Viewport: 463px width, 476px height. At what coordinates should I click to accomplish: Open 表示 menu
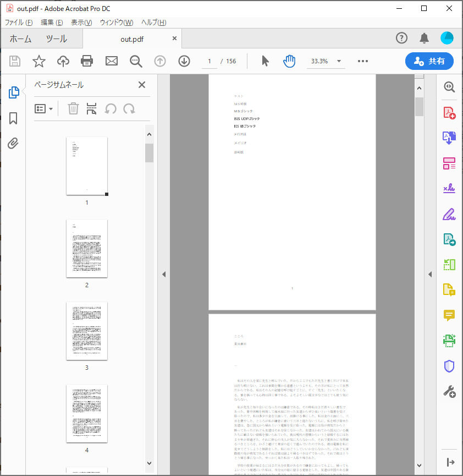click(x=81, y=23)
